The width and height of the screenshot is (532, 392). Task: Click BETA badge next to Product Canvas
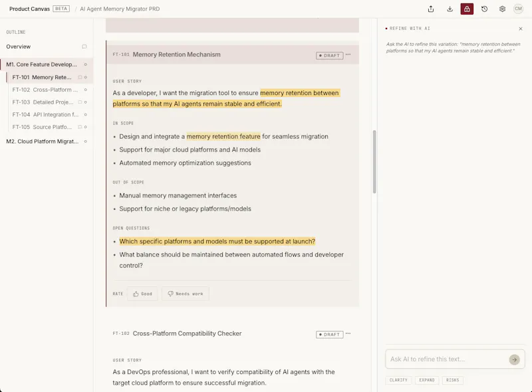point(61,9)
